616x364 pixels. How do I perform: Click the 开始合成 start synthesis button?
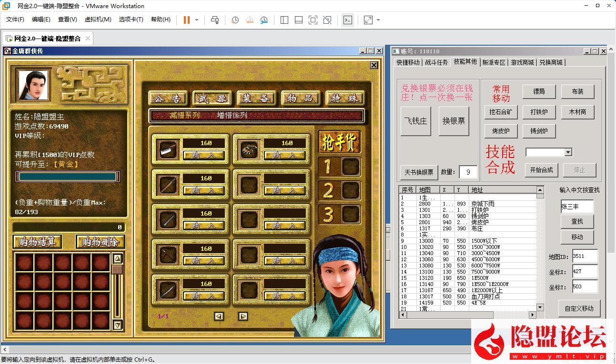(541, 170)
